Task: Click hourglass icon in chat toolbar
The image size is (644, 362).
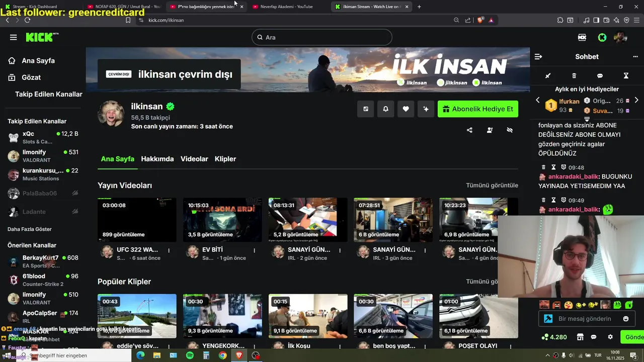Action: pyautogui.click(x=626, y=76)
